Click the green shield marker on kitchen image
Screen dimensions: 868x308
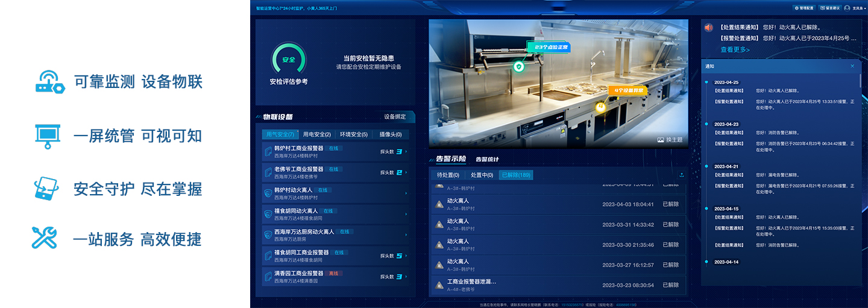pyautogui.click(x=518, y=66)
